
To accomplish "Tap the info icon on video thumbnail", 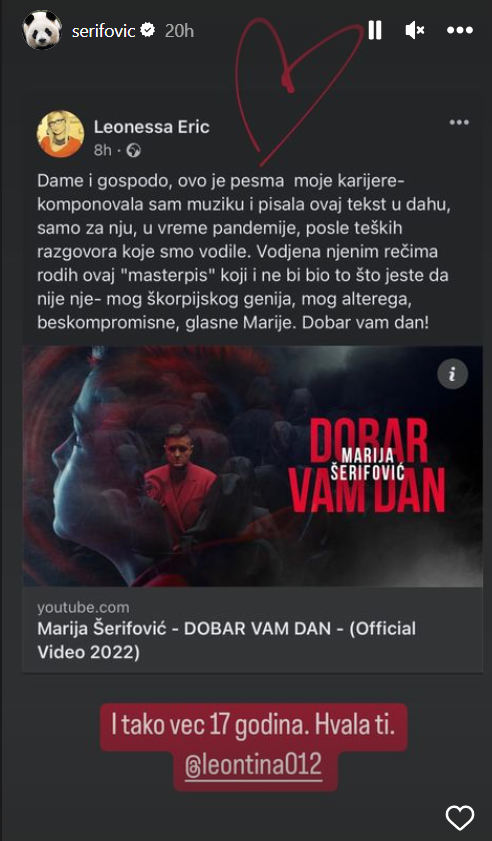I will point(452,374).
